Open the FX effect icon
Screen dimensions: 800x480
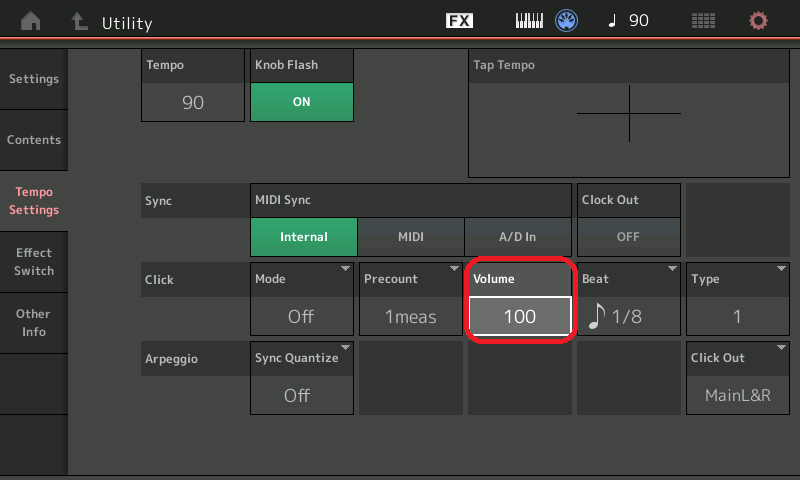point(459,21)
